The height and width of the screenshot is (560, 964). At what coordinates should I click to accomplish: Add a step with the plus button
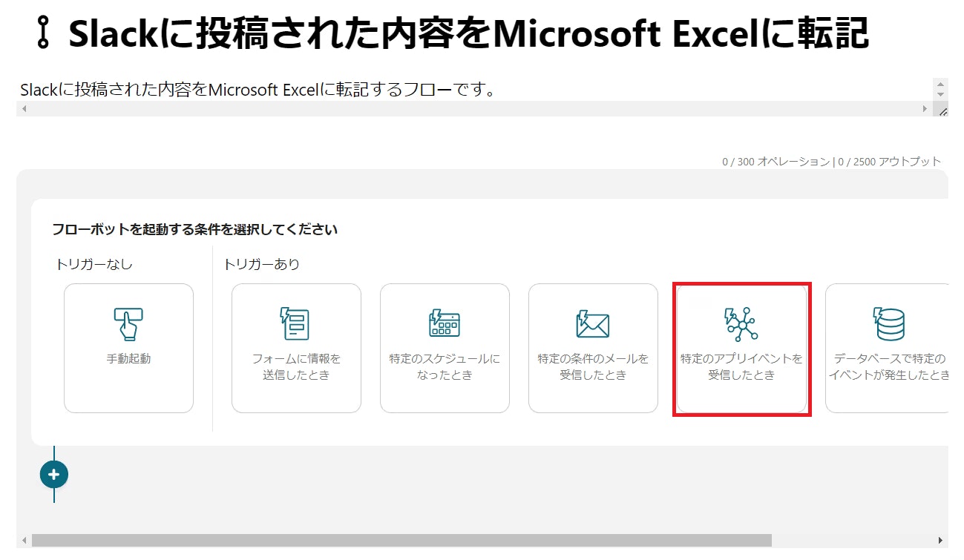pos(54,475)
